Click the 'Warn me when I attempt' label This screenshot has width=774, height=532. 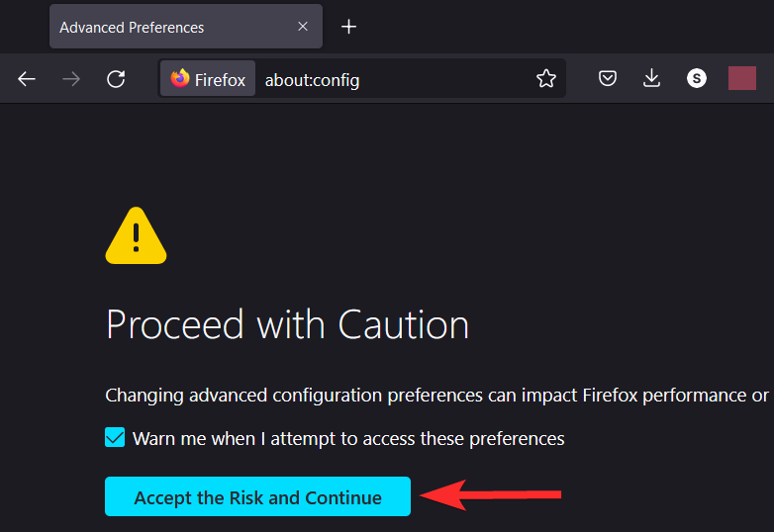(x=348, y=437)
